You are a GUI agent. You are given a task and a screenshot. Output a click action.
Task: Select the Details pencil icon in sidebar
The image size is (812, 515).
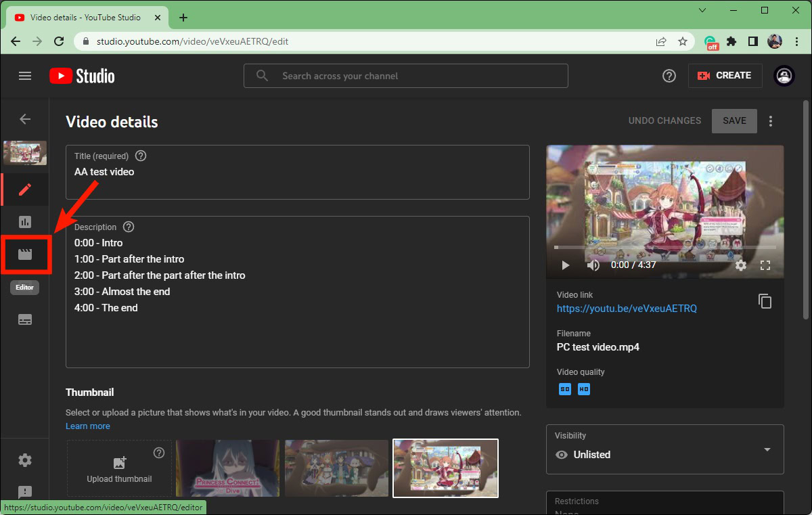(25, 189)
